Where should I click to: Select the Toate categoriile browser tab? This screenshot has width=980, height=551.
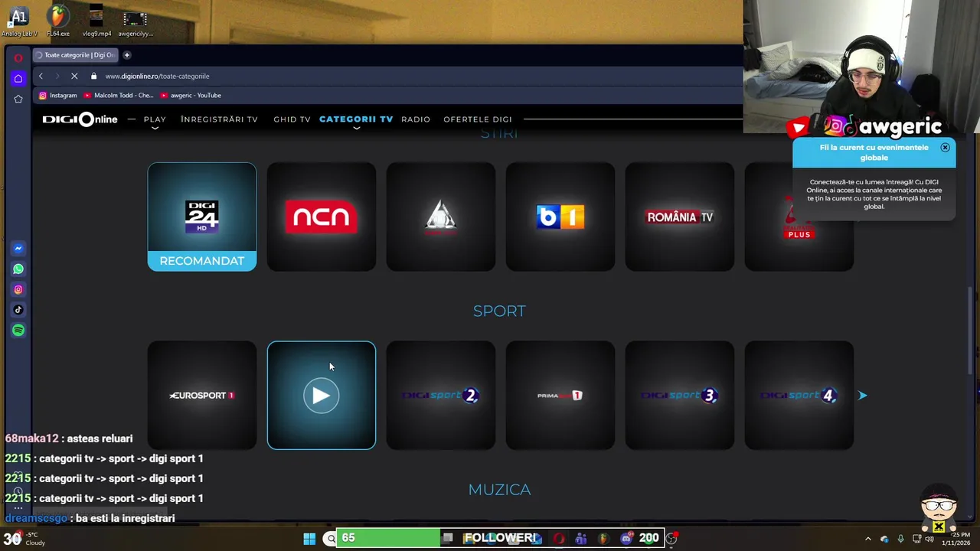(x=75, y=55)
